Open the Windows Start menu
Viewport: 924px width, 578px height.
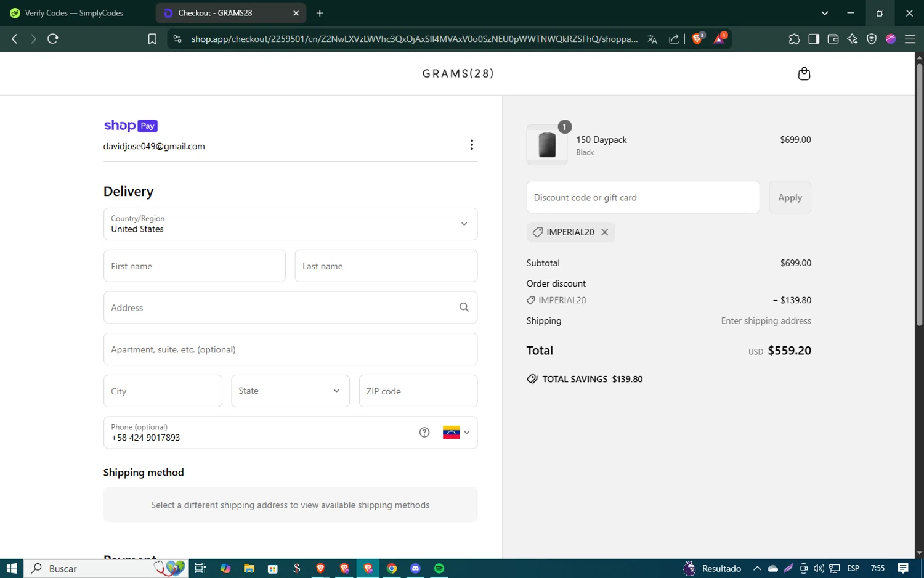[12, 568]
